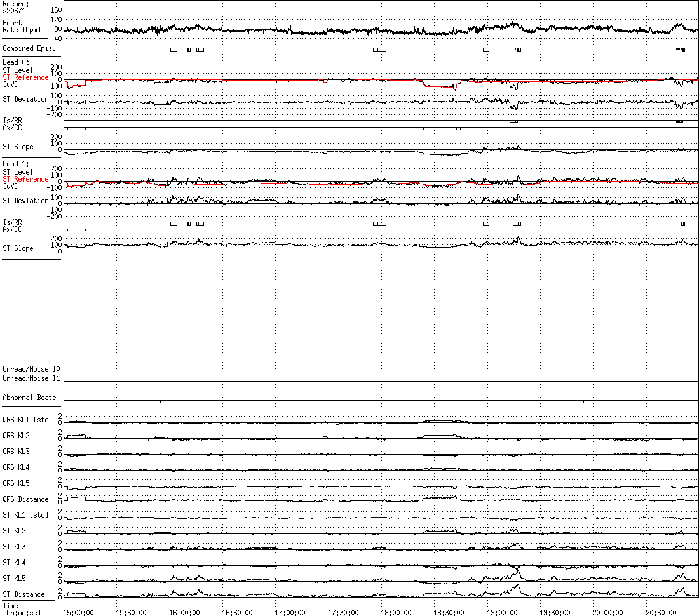Select the Record: s20371 label
Screen dimensions: 699x616
pyautogui.click(x=16, y=7)
